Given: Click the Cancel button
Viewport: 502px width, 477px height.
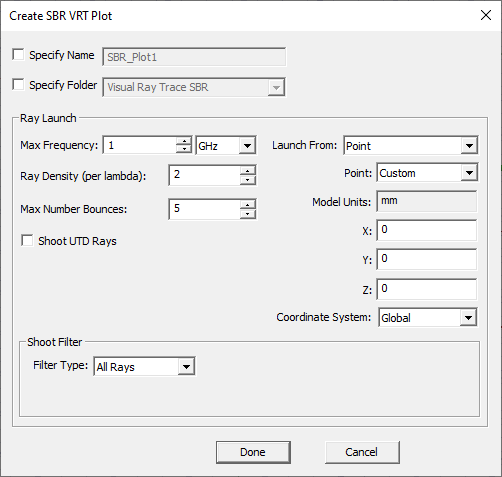Looking at the screenshot, I should [362, 452].
